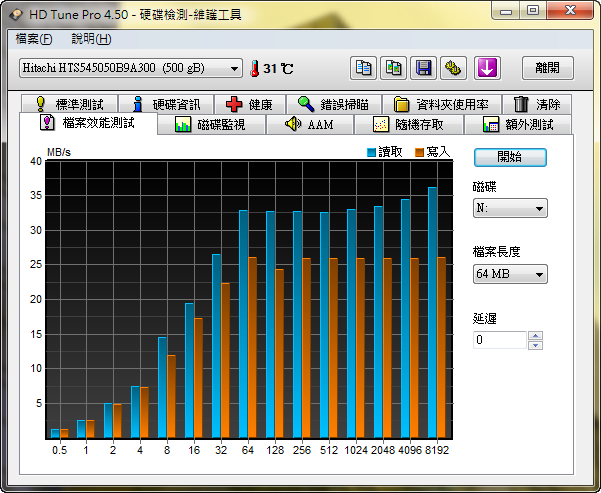Click the MB/s axis label
Image resolution: width=601 pixels, height=493 pixels.
tap(59, 152)
